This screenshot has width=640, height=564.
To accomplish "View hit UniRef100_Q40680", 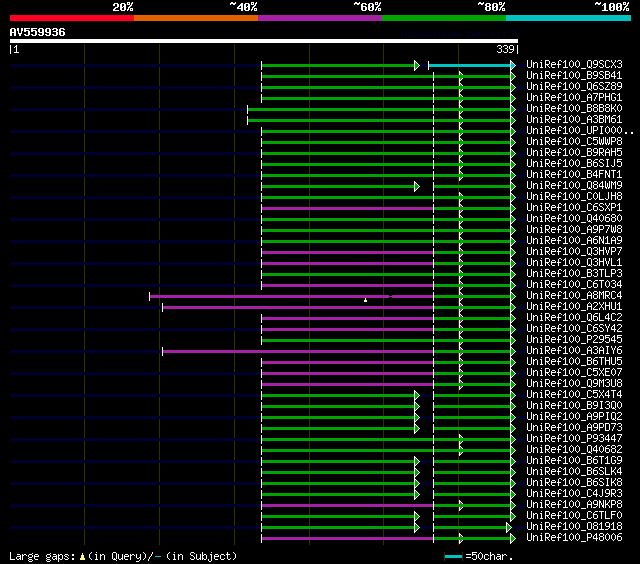I will tap(574, 219).
